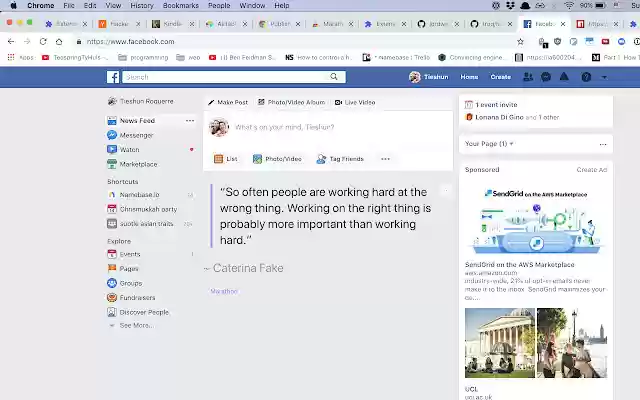Open the Messenger icon in header
This screenshot has width=640, height=400.
[546, 77]
